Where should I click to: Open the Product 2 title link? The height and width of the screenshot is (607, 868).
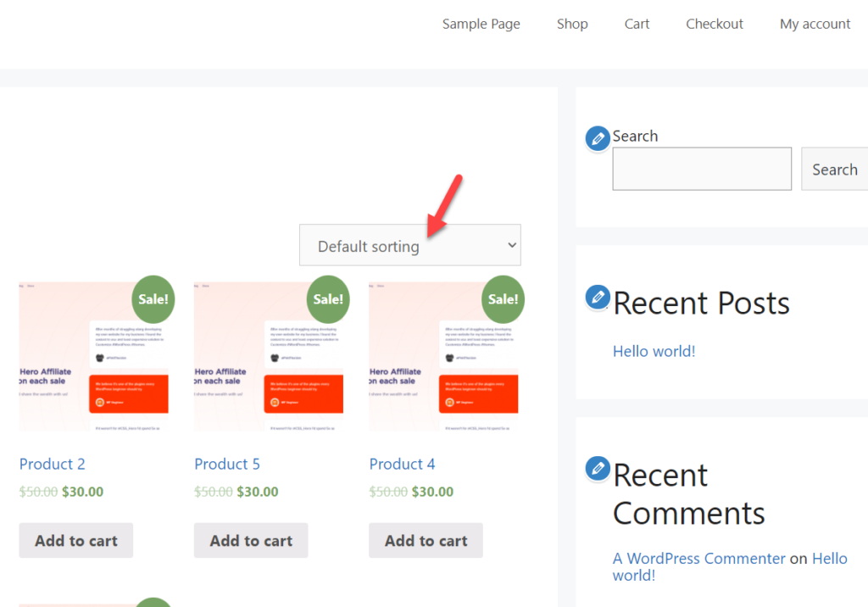52,464
